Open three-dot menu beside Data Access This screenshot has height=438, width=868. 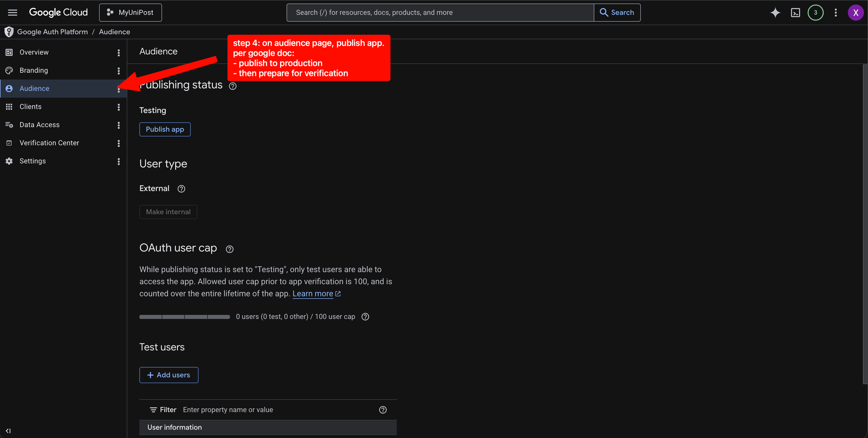coord(119,125)
